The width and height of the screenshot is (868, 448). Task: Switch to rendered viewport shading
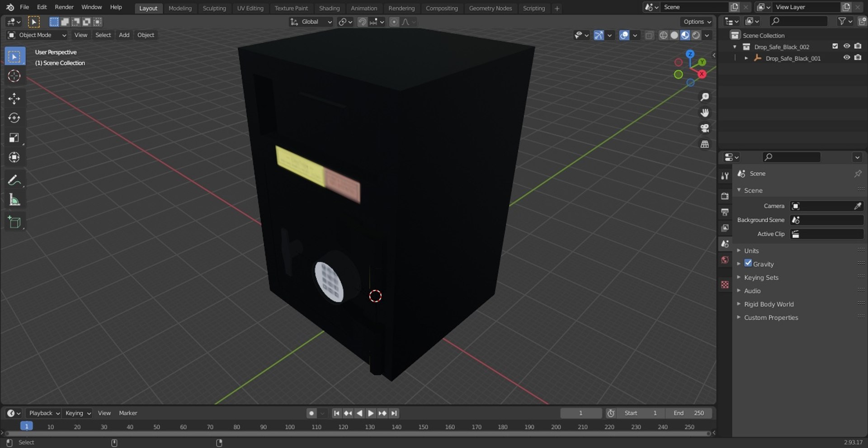point(696,35)
